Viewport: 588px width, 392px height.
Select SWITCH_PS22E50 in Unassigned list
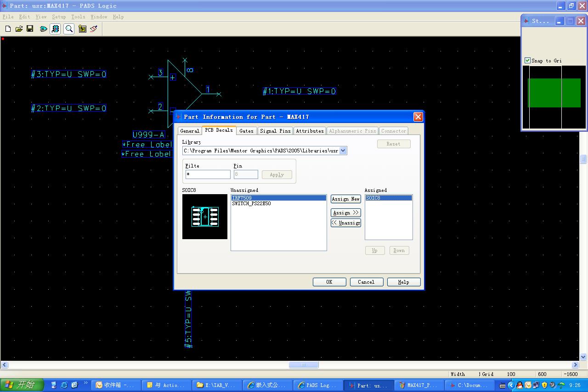251,204
